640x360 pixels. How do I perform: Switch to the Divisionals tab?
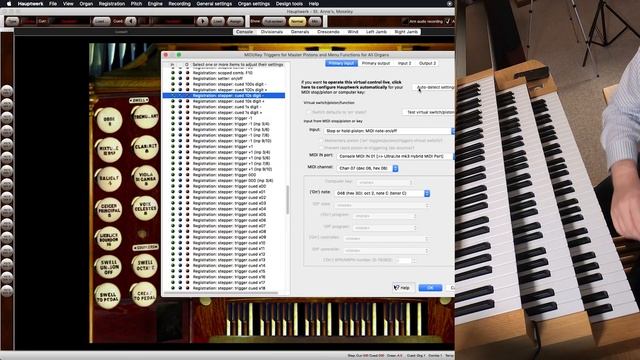[271, 32]
